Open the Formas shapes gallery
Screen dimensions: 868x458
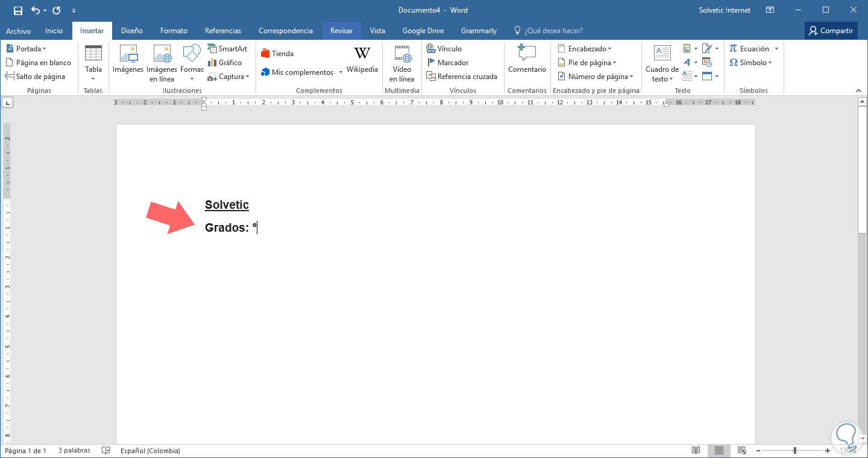tap(192, 63)
